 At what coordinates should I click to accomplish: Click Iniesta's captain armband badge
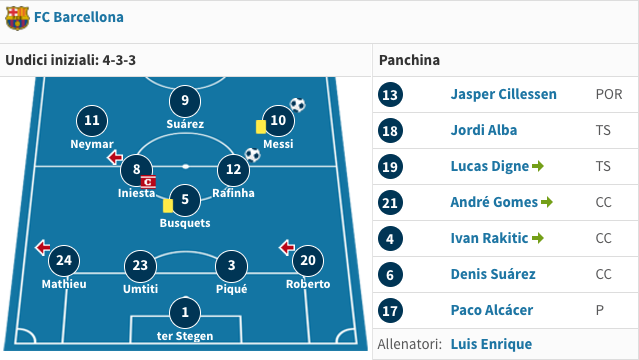tap(148, 182)
